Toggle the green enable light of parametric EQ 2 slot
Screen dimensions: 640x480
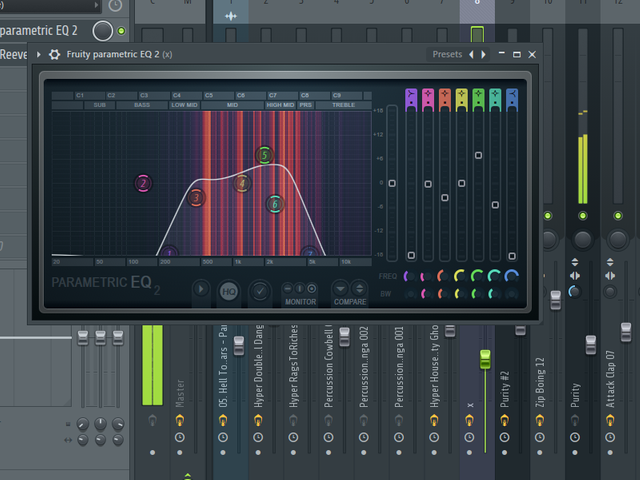pyautogui.click(x=121, y=31)
